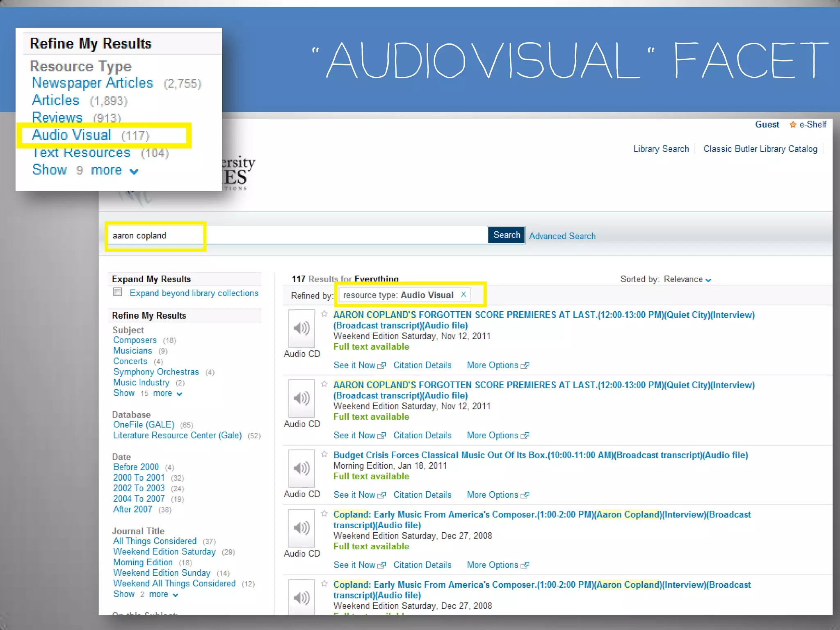Viewport: 840px width, 630px height.
Task: Open first Aaron Copland's Forgotten Score title
Action: pyautogui.click(x=544, y=320)
